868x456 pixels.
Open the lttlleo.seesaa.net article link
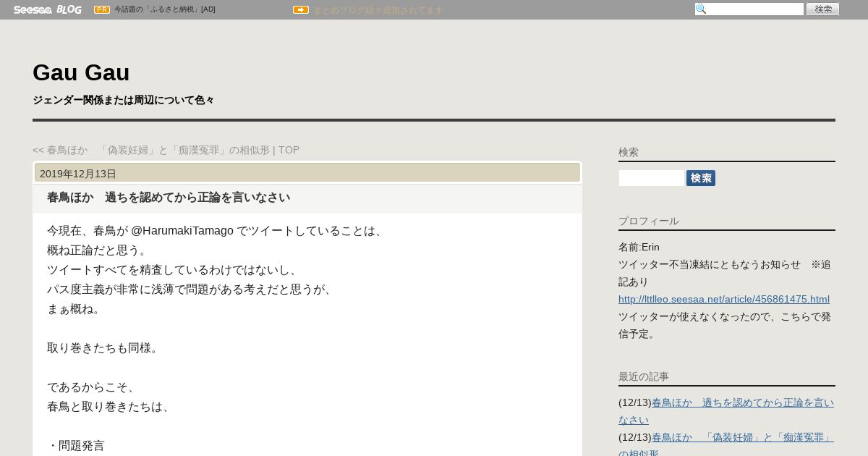pyautogui.click(x=724, y=299)
